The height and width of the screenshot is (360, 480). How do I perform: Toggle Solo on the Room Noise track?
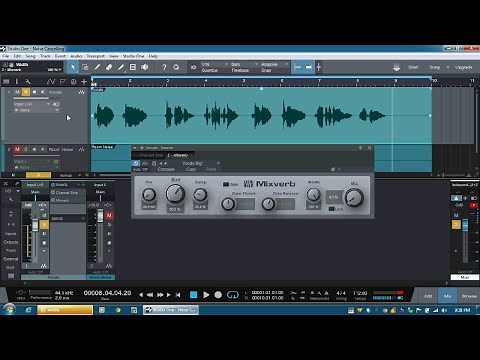[26, 149]
